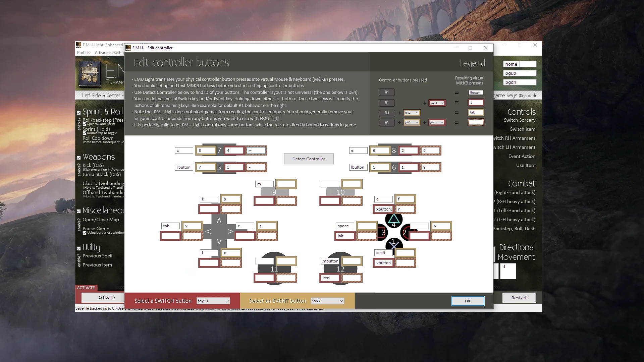
Task: Click the shoulder button 6 label
Action: point(394,167)
